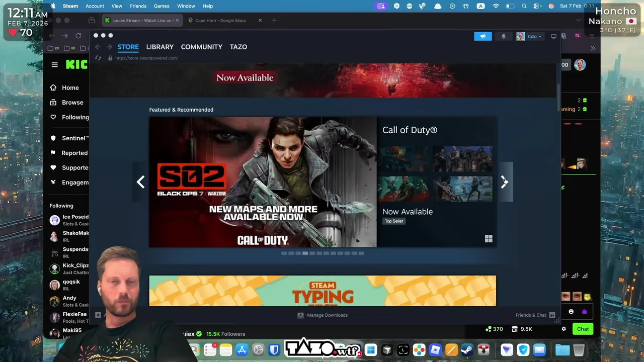Open the Window menu in menu bar

[x=186, y=6]
